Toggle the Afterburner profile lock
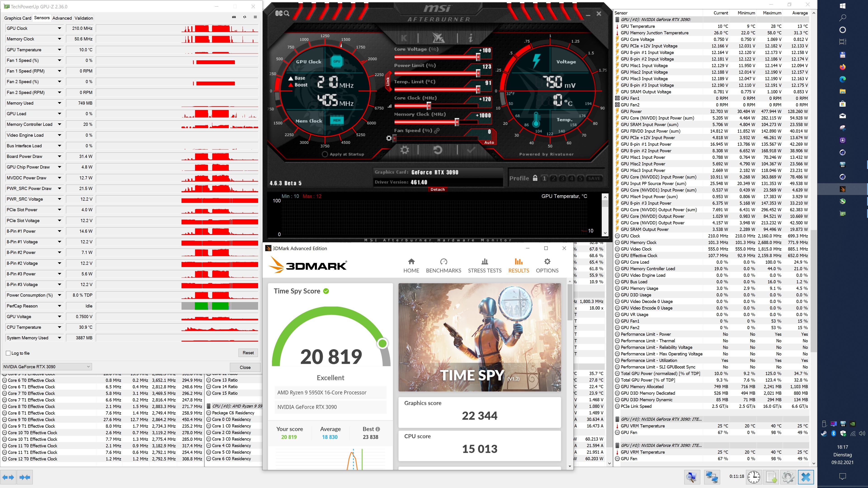Viewport: 868px width, 488px height. coord(535,178)
